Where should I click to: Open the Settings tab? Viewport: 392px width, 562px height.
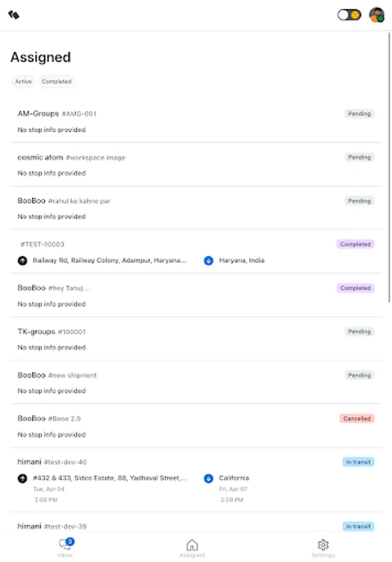[323, 548]
